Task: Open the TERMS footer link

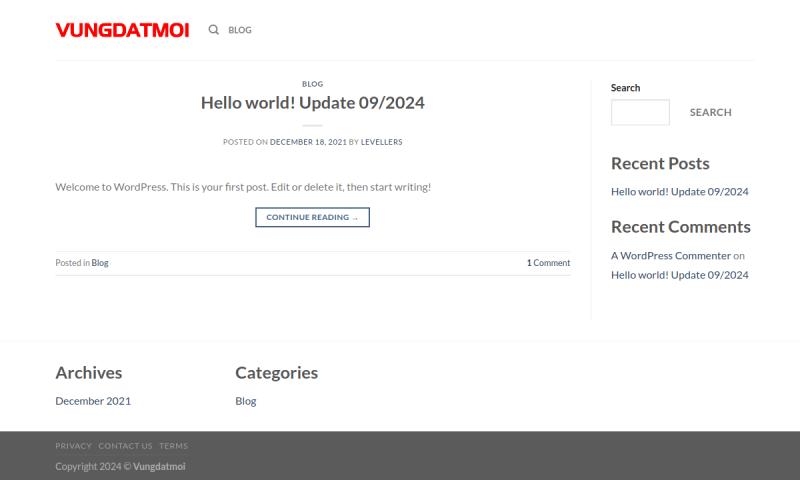Action: click(x=173, y=446)
